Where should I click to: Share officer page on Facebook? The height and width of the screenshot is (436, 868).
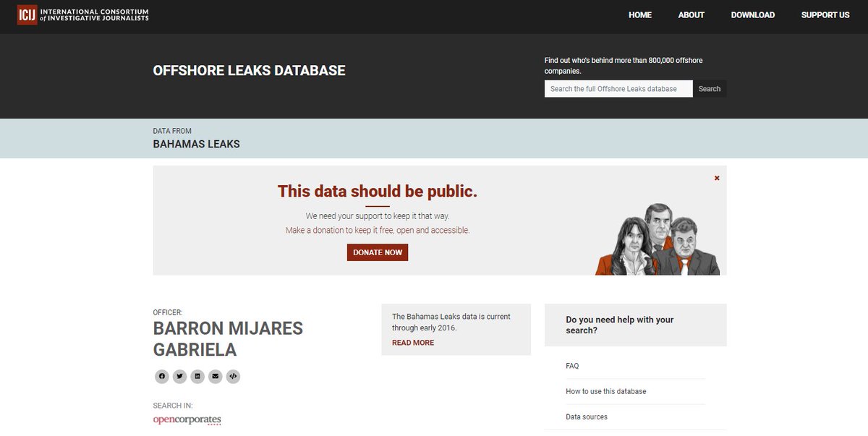pyautogui.click(x=162, y=376)
